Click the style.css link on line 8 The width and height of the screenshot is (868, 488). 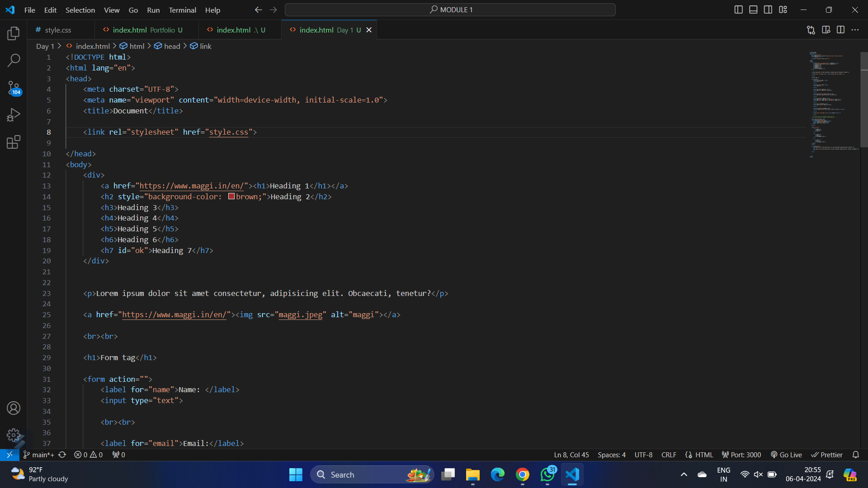(x=229, y=132)
